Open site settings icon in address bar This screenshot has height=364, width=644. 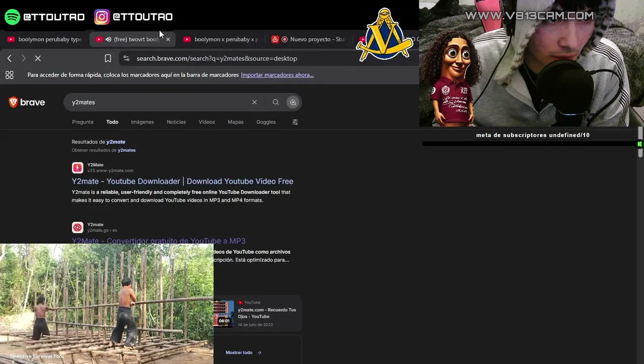click(126, 59)
